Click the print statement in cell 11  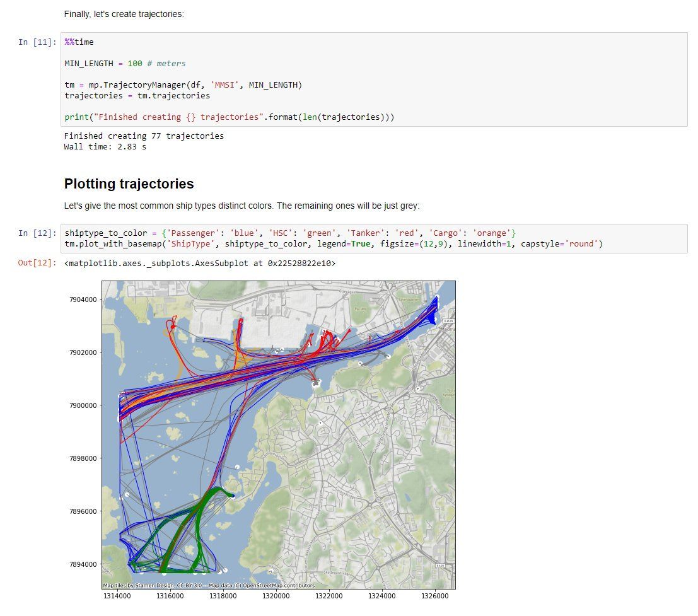point(229,117)
